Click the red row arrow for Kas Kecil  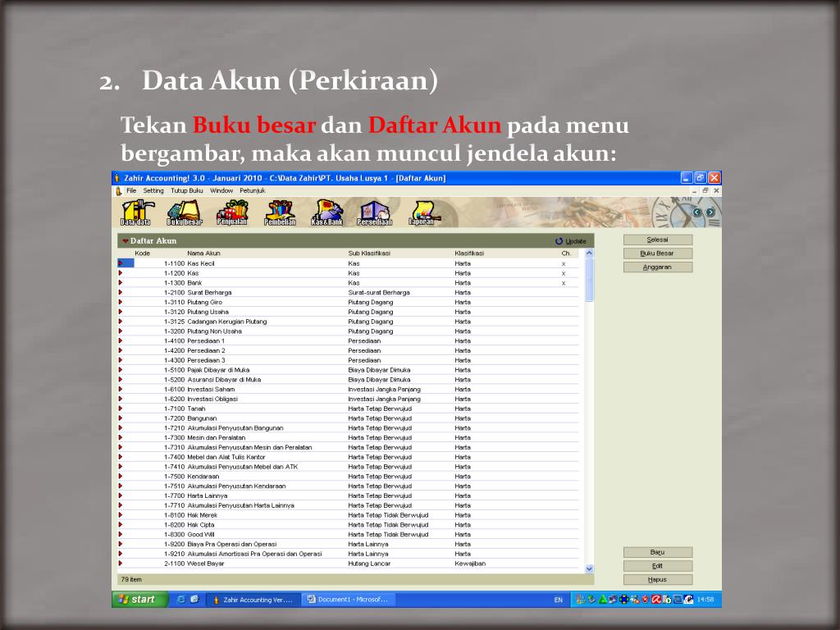click(121, 263)
